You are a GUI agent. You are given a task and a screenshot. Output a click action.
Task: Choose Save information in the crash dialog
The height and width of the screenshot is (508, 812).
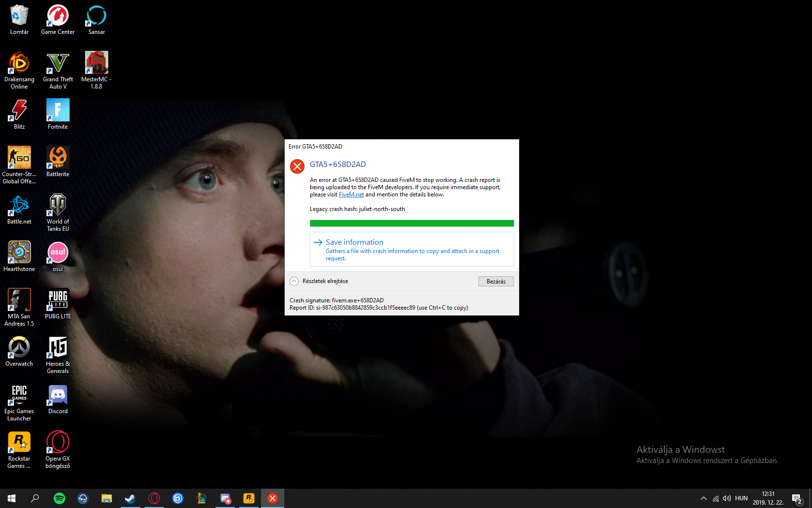[x=354, y=242]
